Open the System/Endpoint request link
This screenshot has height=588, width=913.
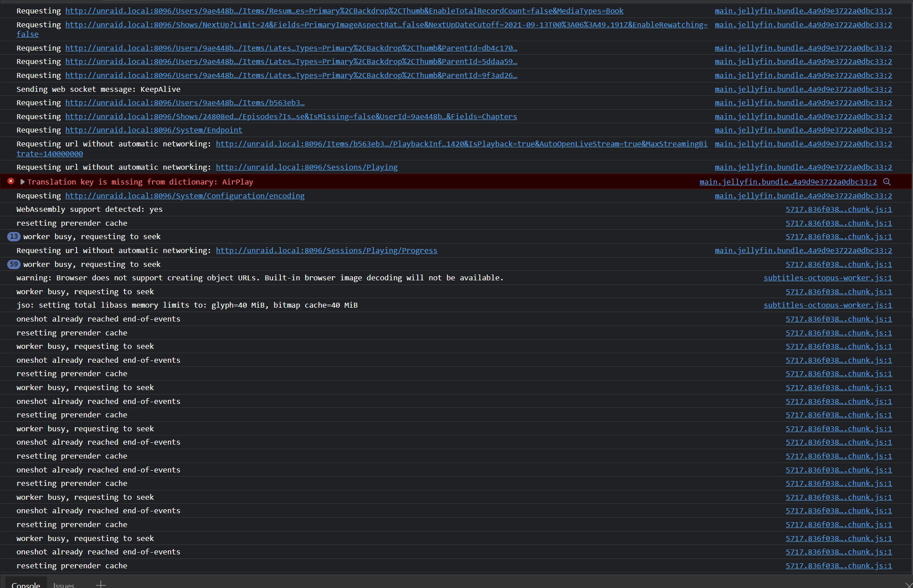pyautogui.click(x=154, y=130)
